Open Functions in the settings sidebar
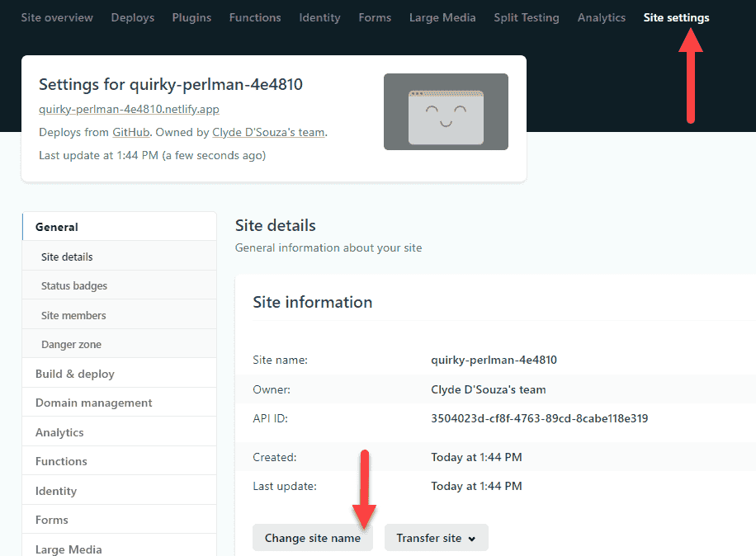This screenshot has height=556, width=756. [119, 461]
